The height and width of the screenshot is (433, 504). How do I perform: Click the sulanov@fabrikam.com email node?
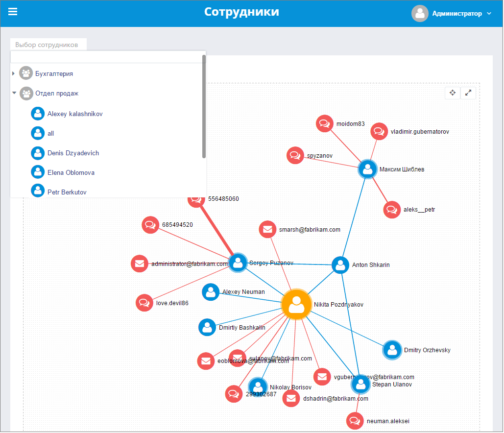pos(238,358)
